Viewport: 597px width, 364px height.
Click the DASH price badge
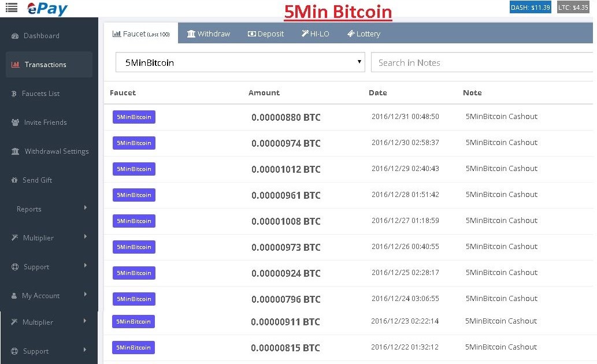[531, 8]
